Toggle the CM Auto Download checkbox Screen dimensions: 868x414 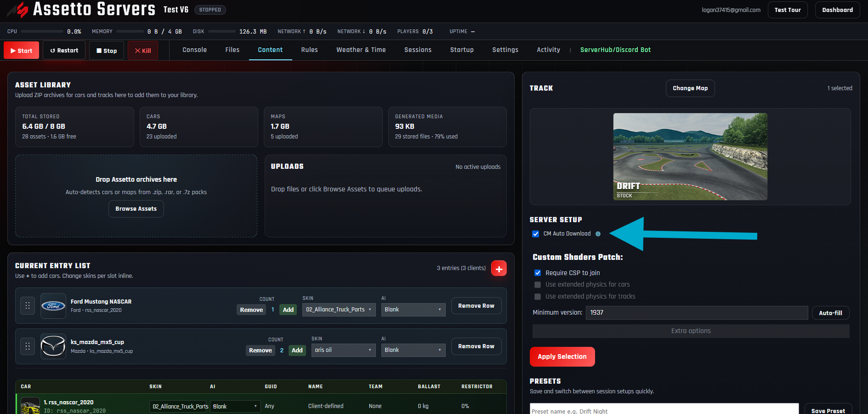tap(536, 234)
